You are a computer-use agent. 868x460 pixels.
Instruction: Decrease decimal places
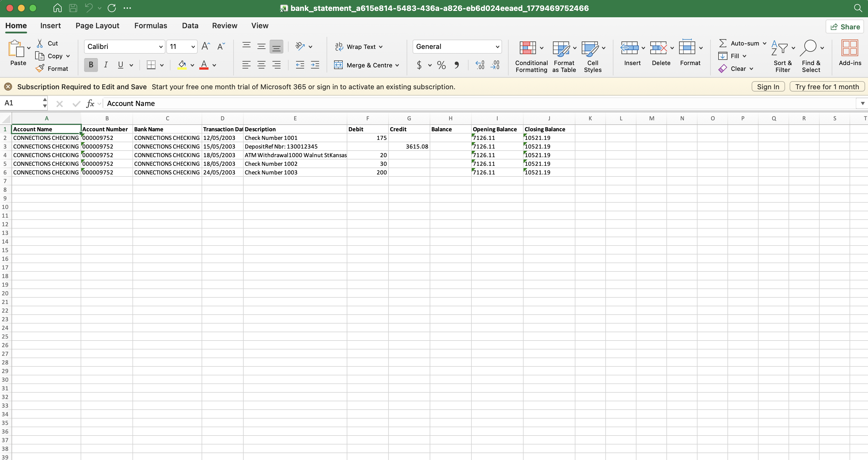click(x=495, y=65)
